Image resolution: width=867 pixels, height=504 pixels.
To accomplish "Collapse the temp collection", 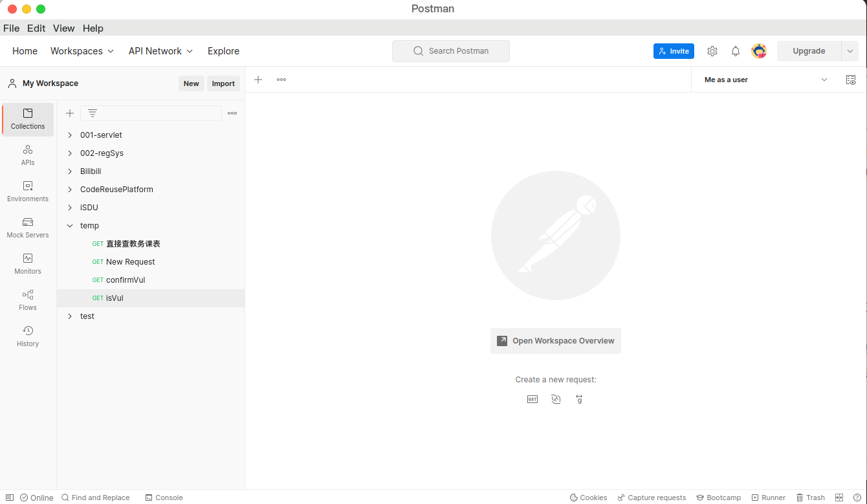I will [x=70, y=226].
